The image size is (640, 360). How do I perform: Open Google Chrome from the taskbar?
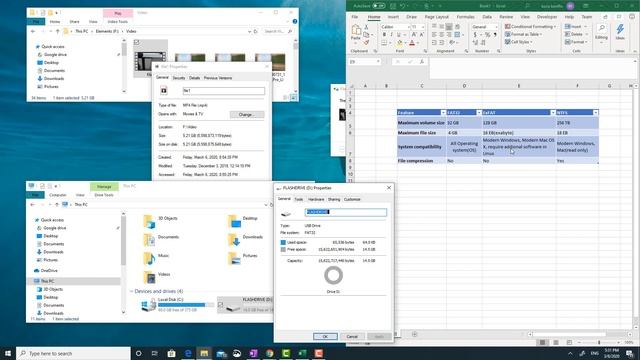coord(270,353)
